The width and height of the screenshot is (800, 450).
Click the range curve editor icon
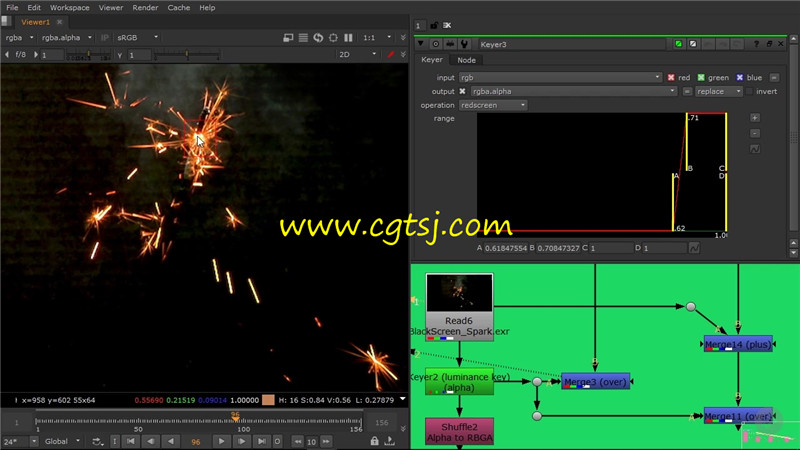click(755, 149)
